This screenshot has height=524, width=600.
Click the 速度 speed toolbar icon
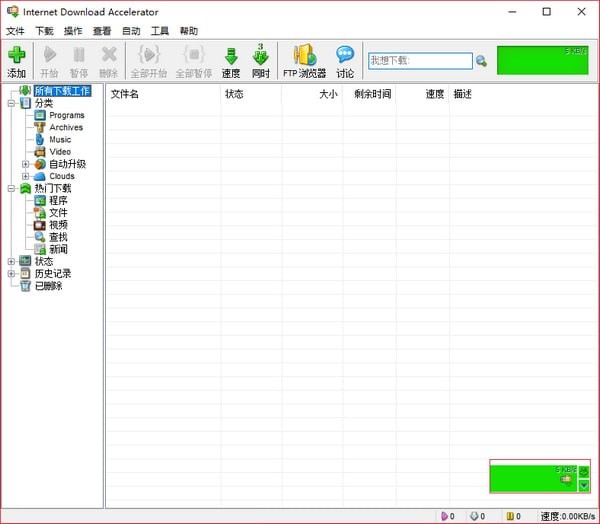point(231,60)
